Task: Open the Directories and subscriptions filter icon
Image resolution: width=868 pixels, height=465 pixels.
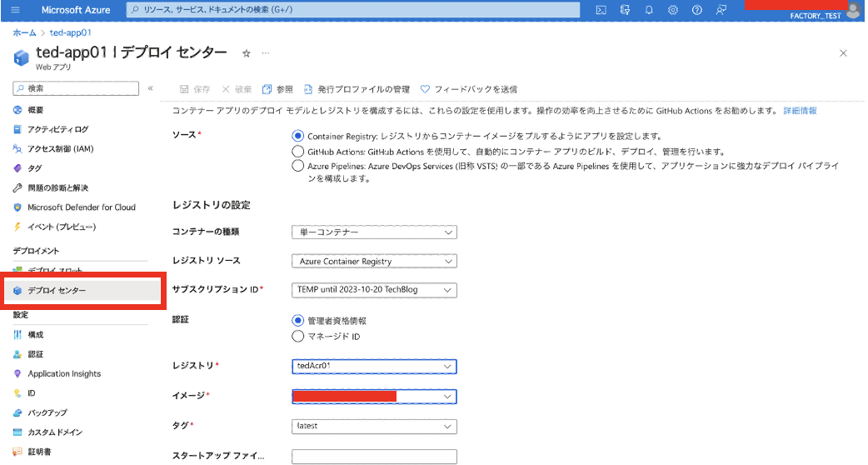Action: coord(625,10)
